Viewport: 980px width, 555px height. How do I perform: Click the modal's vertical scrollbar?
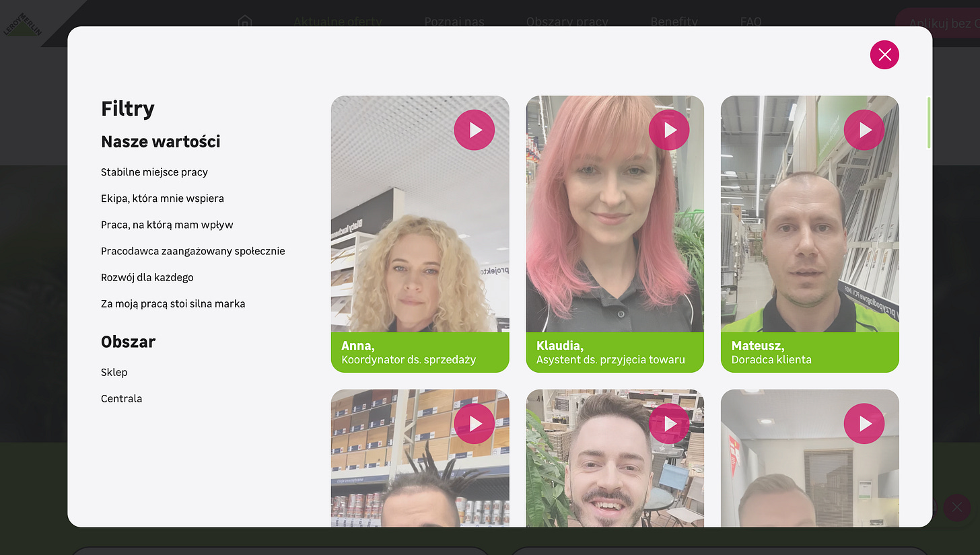(929, 122)
